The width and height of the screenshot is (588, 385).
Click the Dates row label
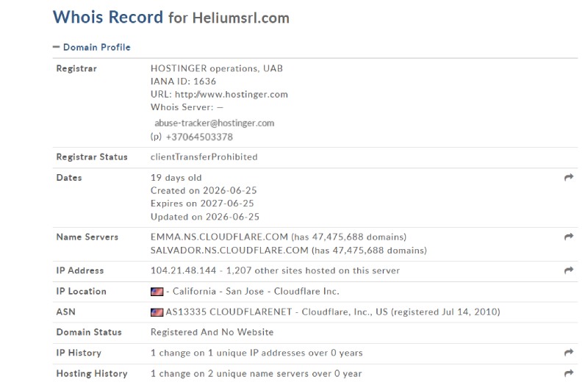pos(69,177)
